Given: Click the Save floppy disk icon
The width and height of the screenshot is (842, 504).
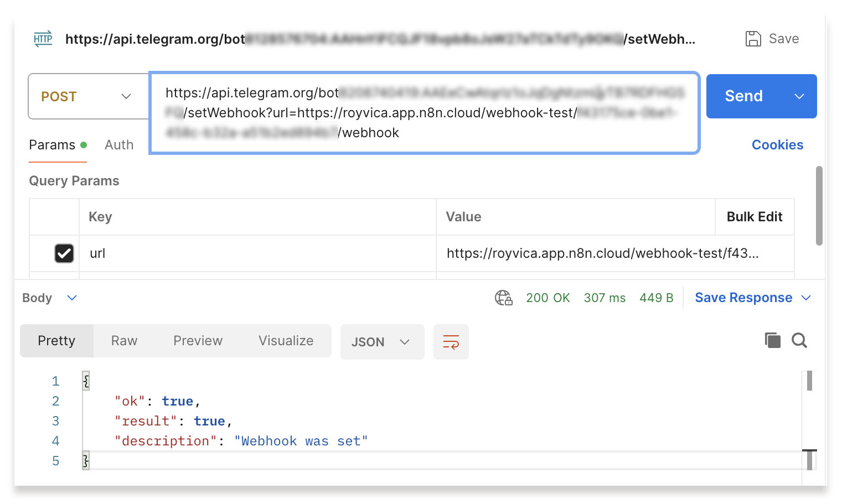Looking at the screenshot, I should (x=753, y=39).
